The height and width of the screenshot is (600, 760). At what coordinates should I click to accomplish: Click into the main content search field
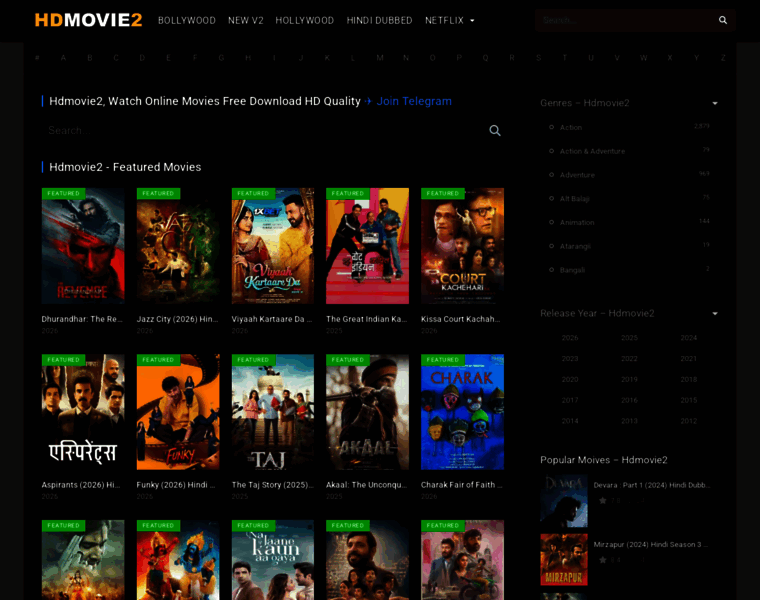point(260,130)
